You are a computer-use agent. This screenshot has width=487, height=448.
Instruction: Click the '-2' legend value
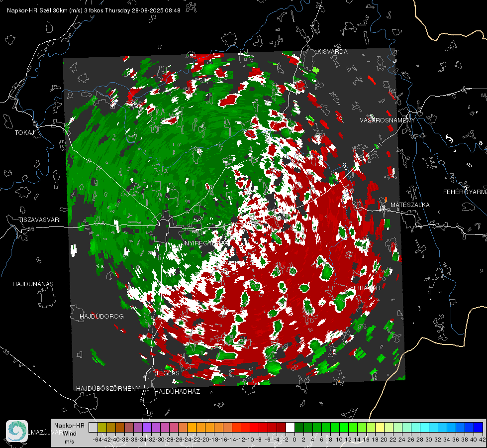[x=285, y=440]
